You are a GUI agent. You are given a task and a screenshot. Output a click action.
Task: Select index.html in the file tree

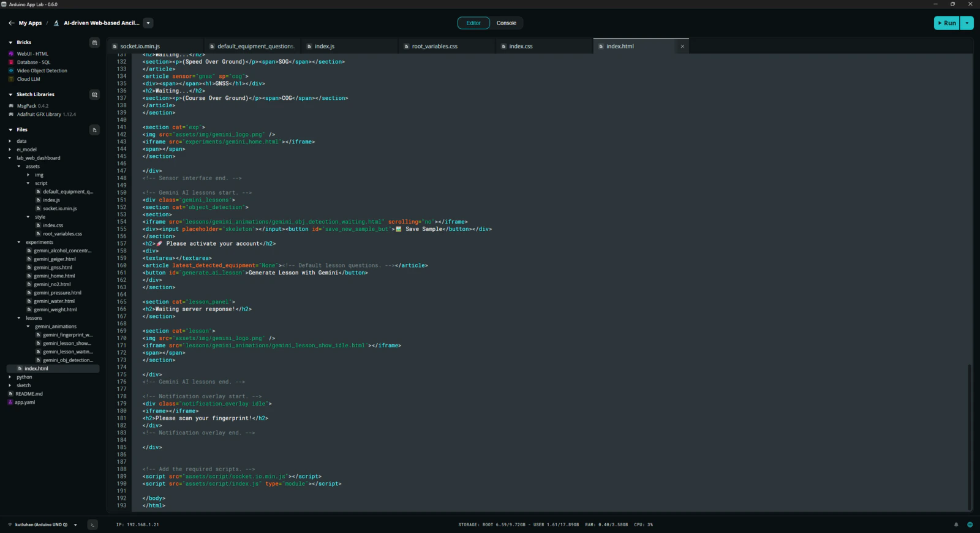53,369
